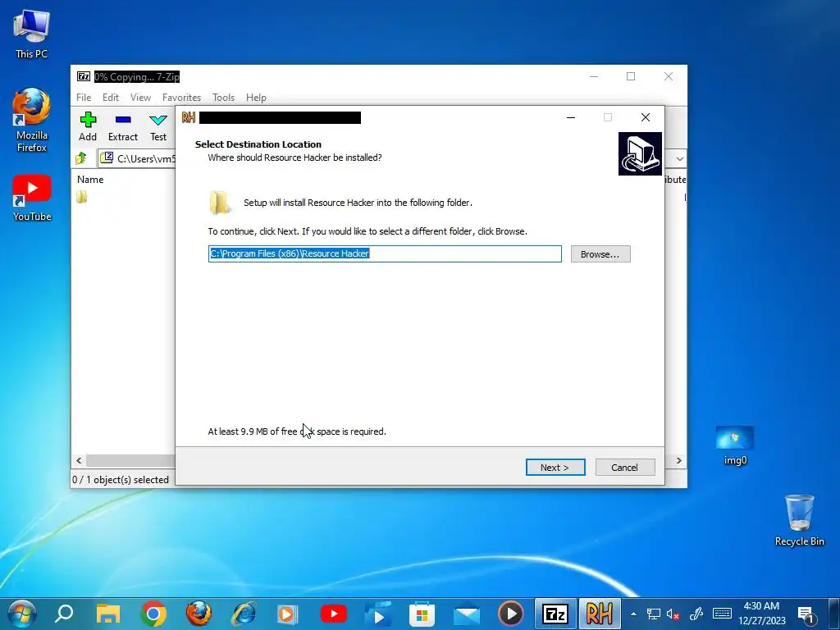The height and width of the screenshot is (630, 840).
Task: Click the network tray icon
Action: [653, 614]
